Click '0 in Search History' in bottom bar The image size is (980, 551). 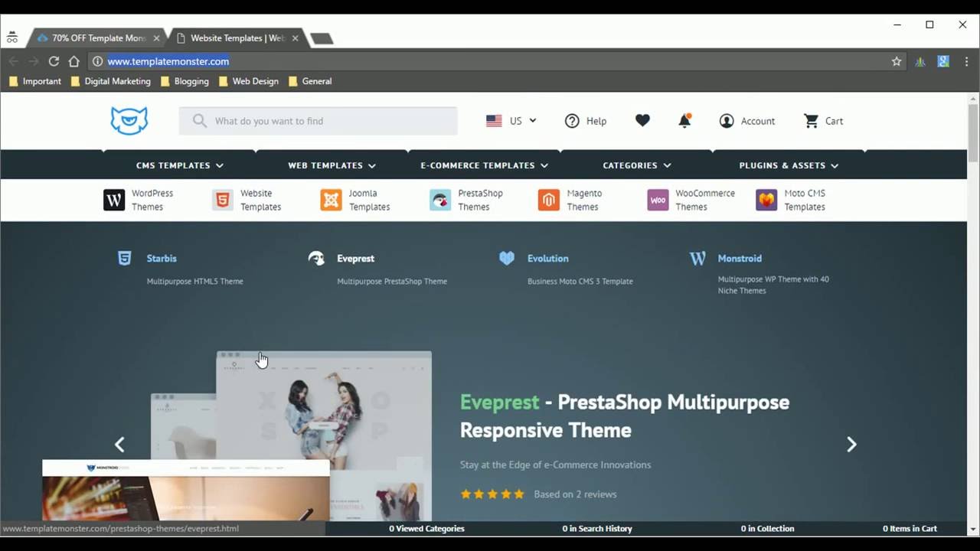coord(597,529)
